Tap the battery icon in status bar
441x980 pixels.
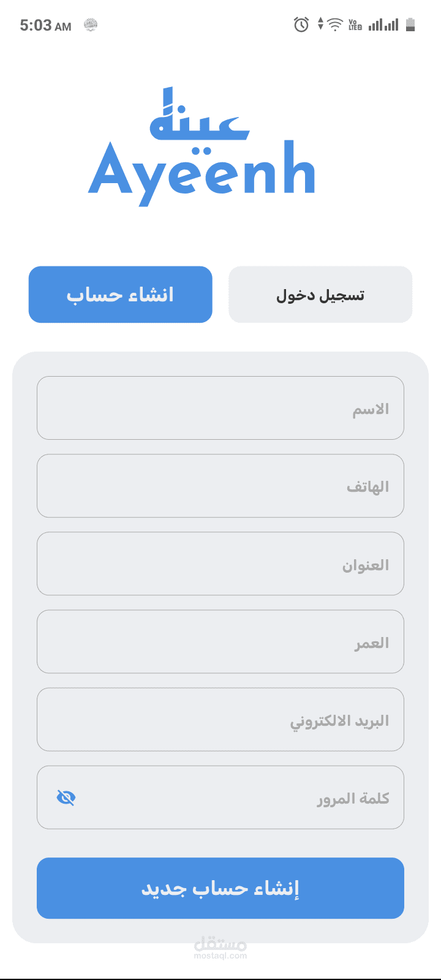[x=410, y=24]
